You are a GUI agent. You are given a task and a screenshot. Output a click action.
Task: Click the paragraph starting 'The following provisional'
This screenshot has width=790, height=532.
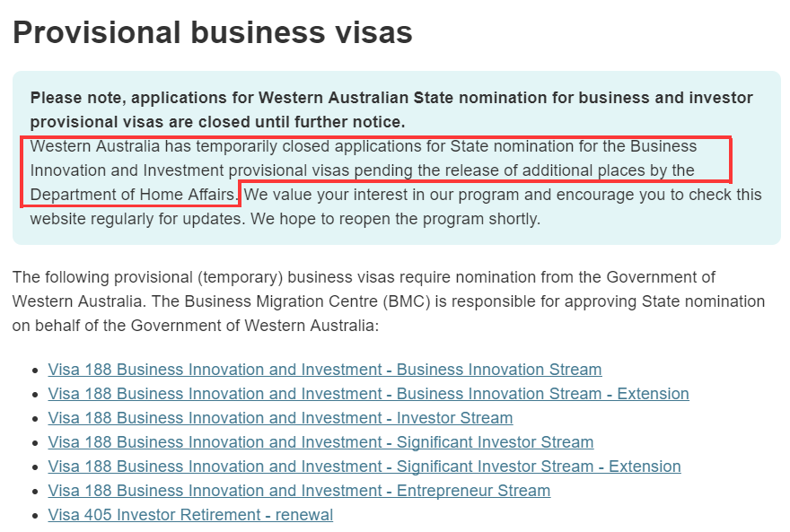363,277
